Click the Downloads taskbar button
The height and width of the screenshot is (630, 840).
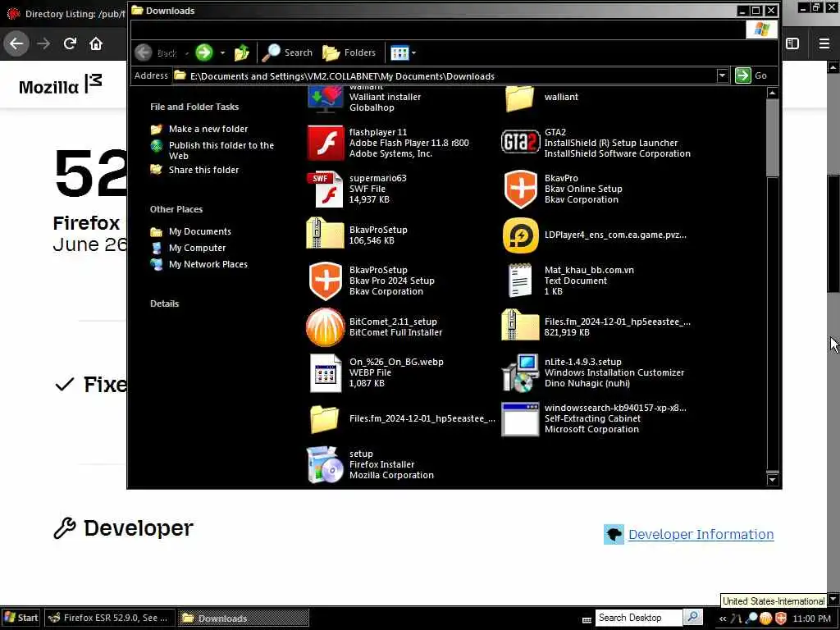243,618
